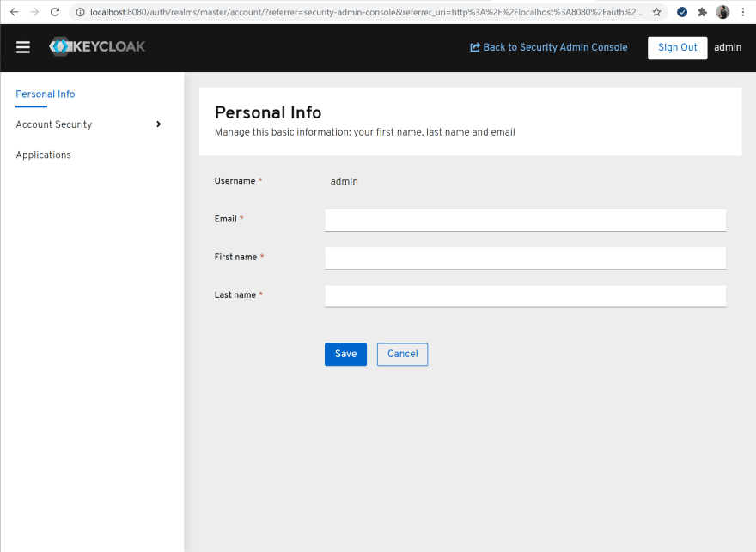Reload the current page

pos(55,12)
